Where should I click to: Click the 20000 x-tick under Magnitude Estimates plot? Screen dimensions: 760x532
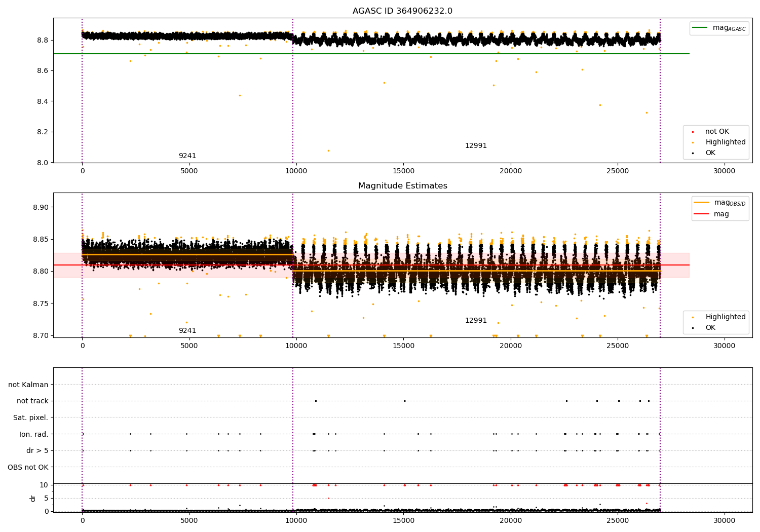tap(510, 346)
